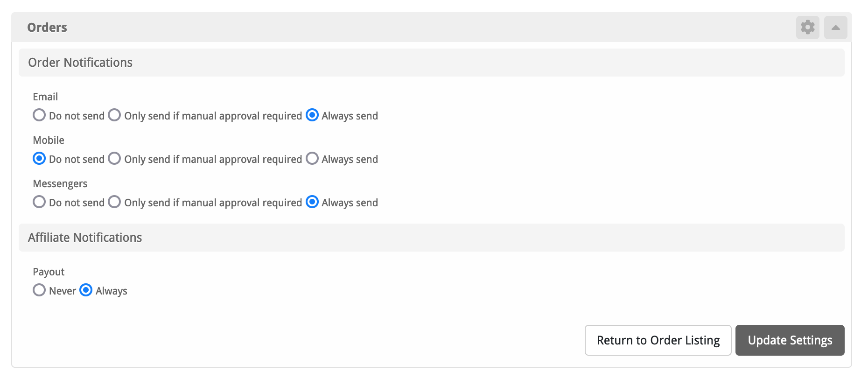Select Messengers 'Always send' radio button
This screenshot has height=379, width=868.
point(312,202)
